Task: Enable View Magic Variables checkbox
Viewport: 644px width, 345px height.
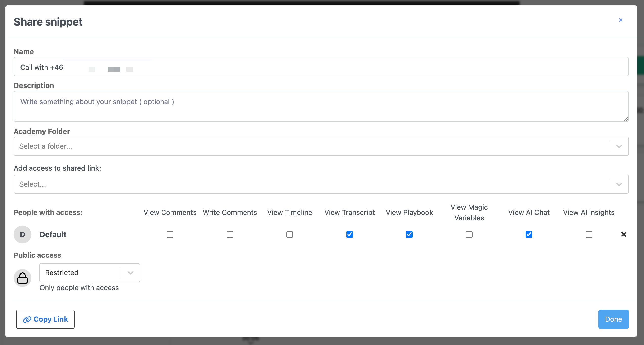Action: (469, 234)
